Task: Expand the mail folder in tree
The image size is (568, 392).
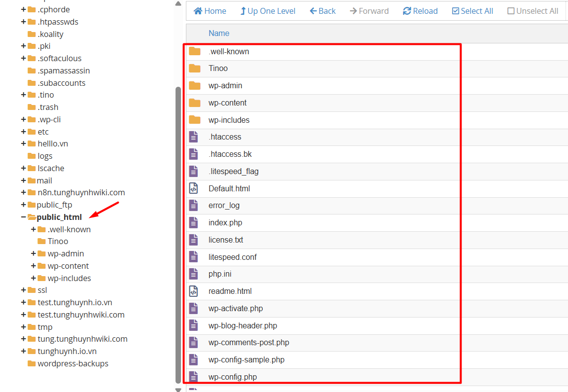Action: 24,181
